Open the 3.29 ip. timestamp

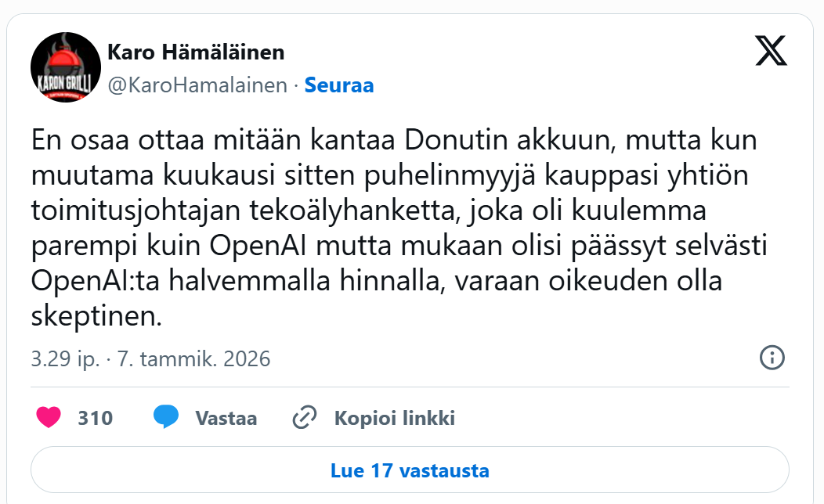[x=65, y=359]
